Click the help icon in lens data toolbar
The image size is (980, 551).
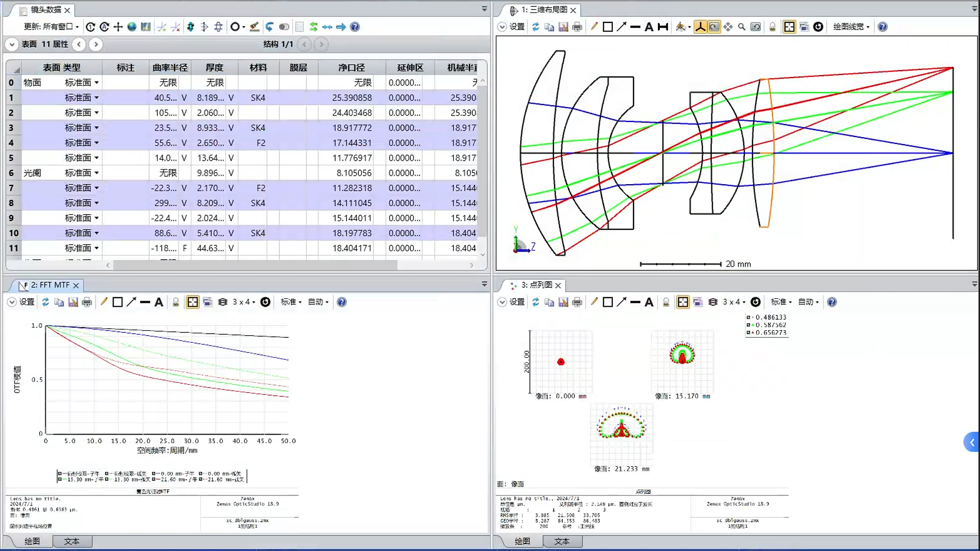(355, 27)
